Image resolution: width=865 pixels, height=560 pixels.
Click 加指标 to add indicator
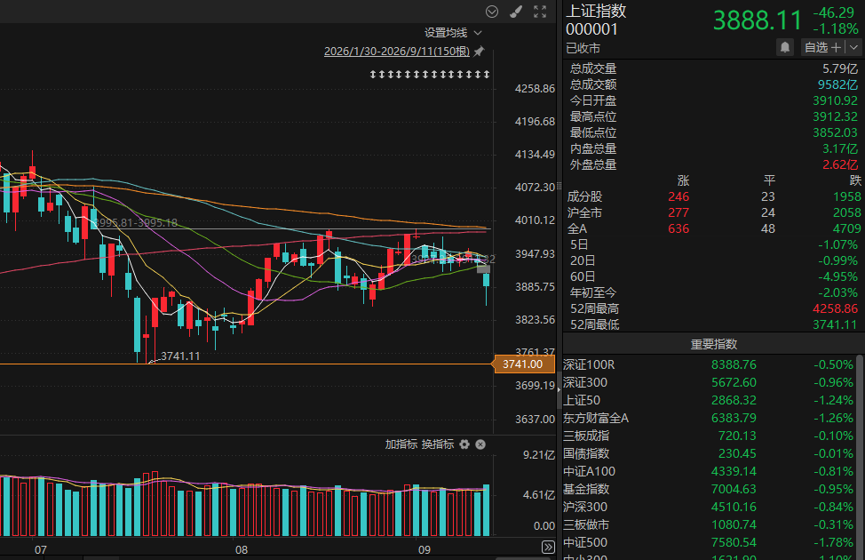(401, 444)
